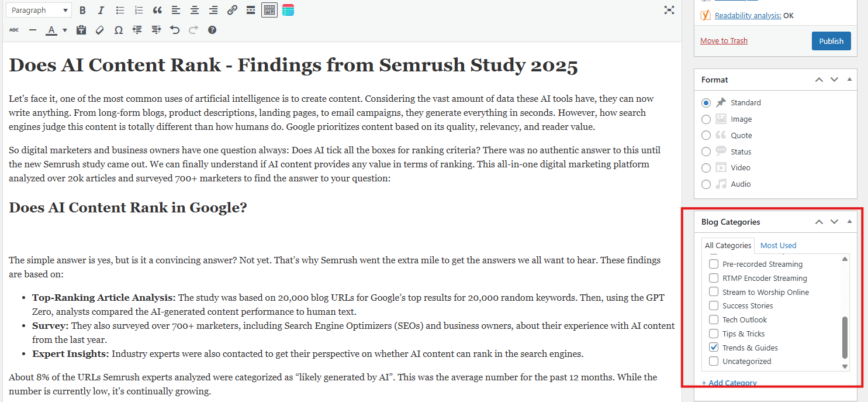Collapse the Format panel
The image size is (868, 402).
click(x=849, y=80)
